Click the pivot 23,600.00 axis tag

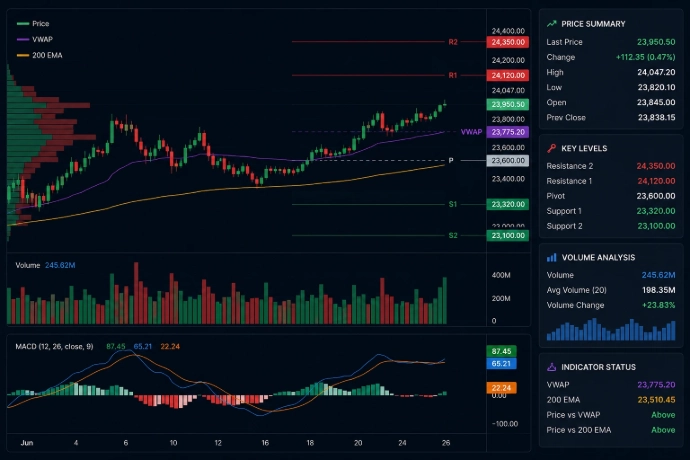coord(508,161)
